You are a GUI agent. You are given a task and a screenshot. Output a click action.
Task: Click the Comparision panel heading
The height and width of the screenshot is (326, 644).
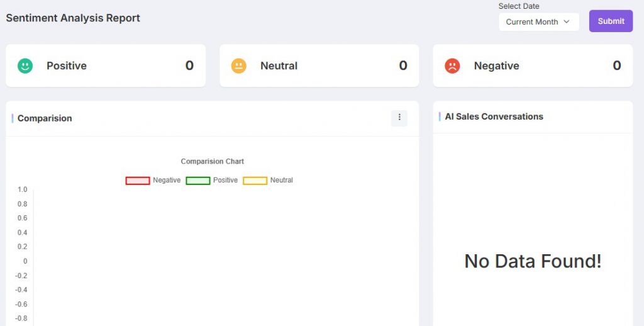[45, 118]
